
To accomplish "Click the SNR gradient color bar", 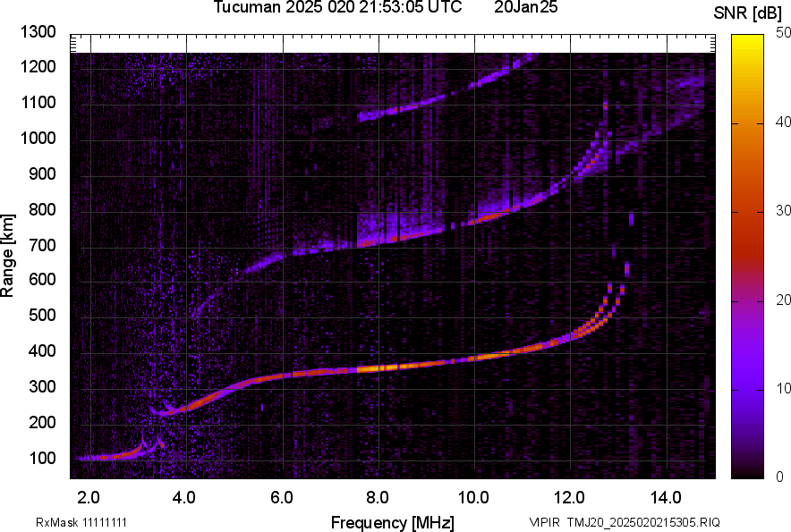I will (747, 257).
